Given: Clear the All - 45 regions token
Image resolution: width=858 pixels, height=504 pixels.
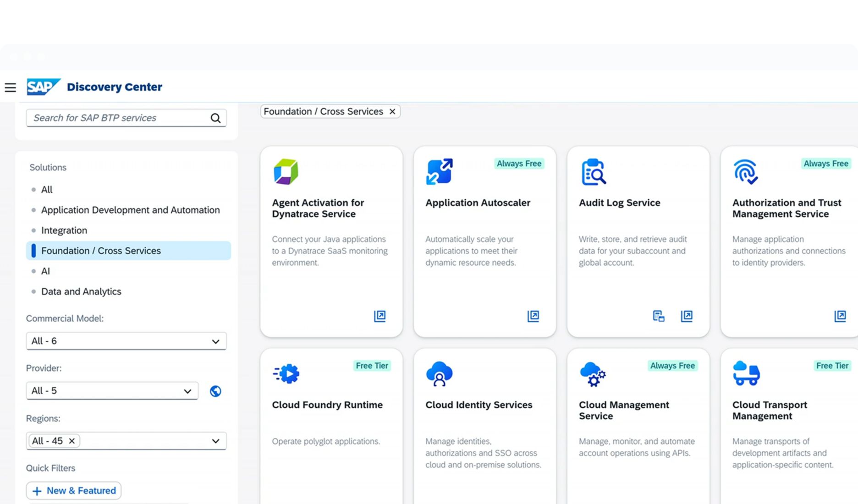Looking at the screenshot, I should tap(71, 441).
